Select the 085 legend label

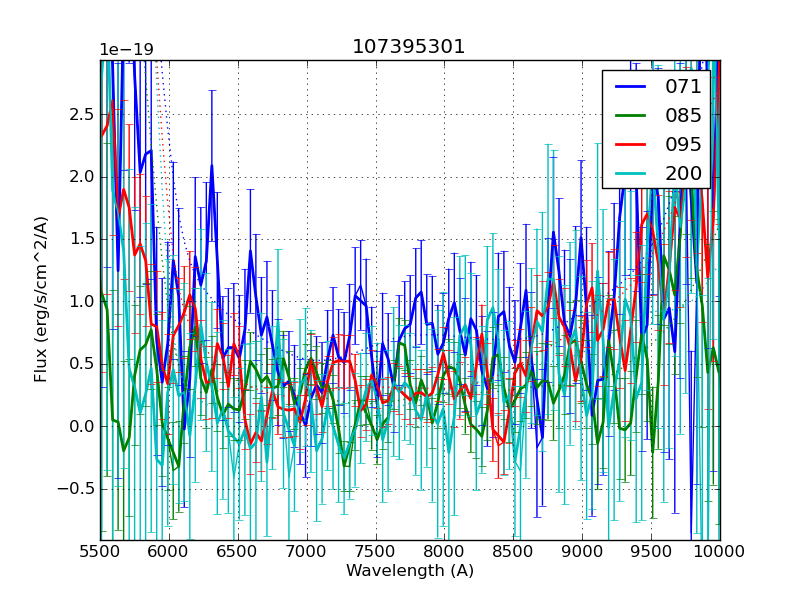684,115
